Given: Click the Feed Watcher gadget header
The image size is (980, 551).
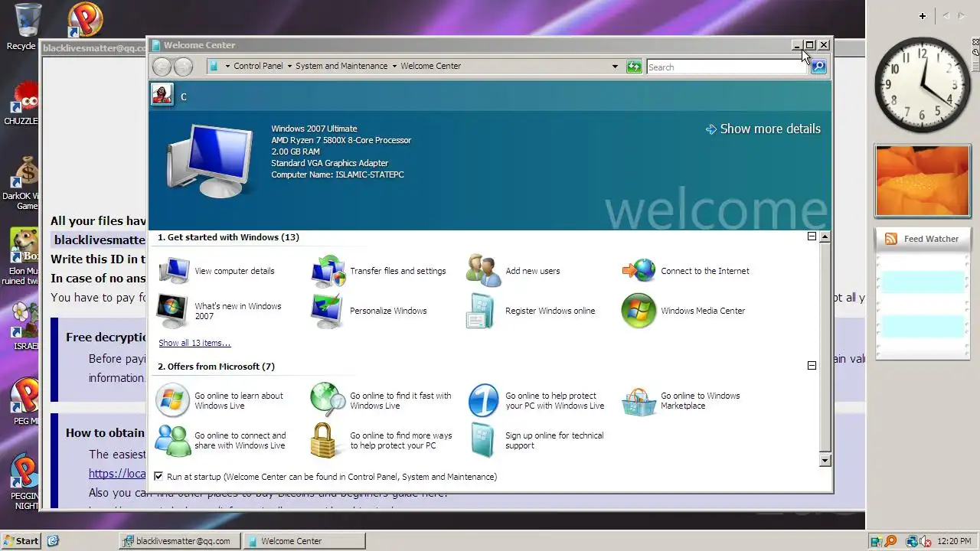Looking at the screenshot, I should (x=923, y=239).
